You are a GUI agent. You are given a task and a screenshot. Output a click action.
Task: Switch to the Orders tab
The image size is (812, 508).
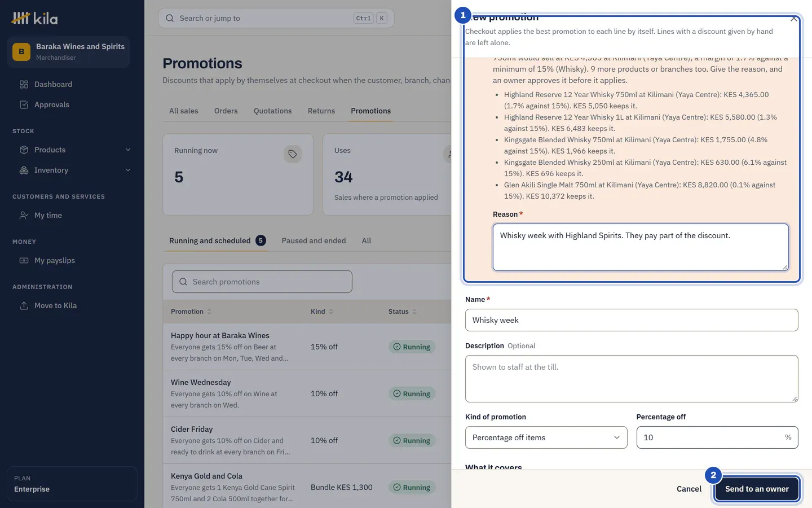226,111
